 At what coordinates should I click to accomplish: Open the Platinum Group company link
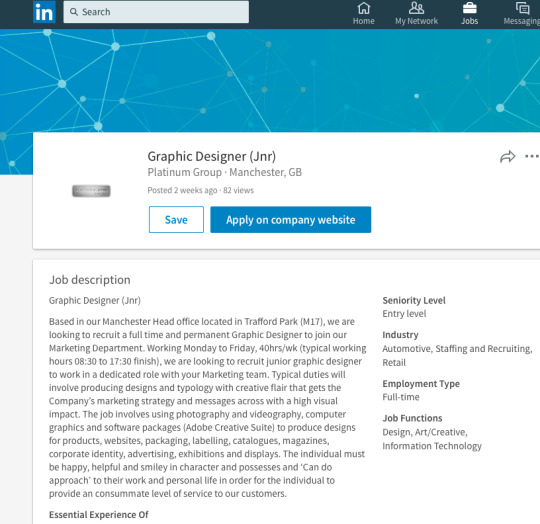pyautogui.click(x=185, y=172)
